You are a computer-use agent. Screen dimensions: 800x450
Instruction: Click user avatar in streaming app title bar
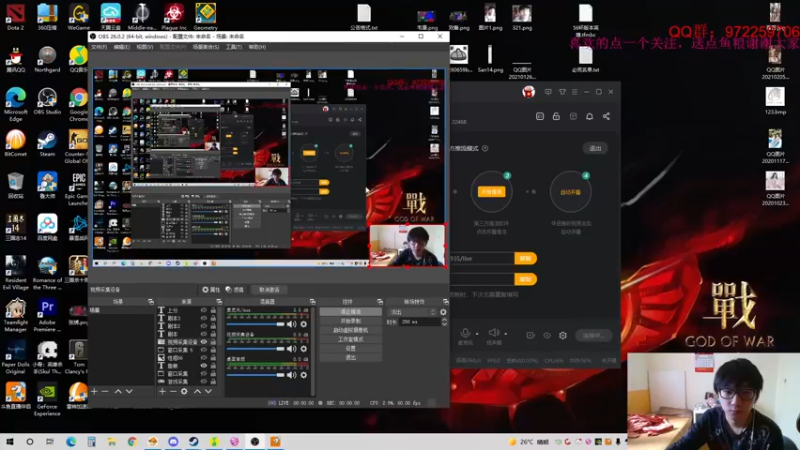coord(529,92)
